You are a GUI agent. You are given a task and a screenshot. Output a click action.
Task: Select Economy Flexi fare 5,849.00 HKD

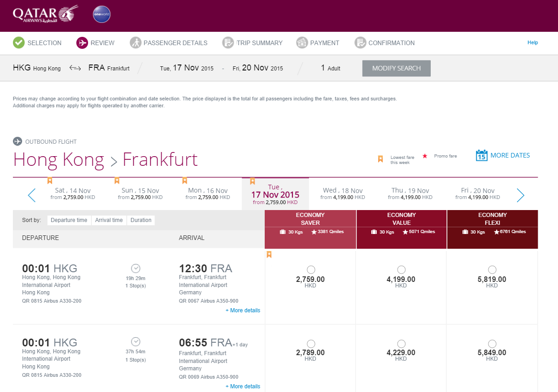[x=492, y=343]
